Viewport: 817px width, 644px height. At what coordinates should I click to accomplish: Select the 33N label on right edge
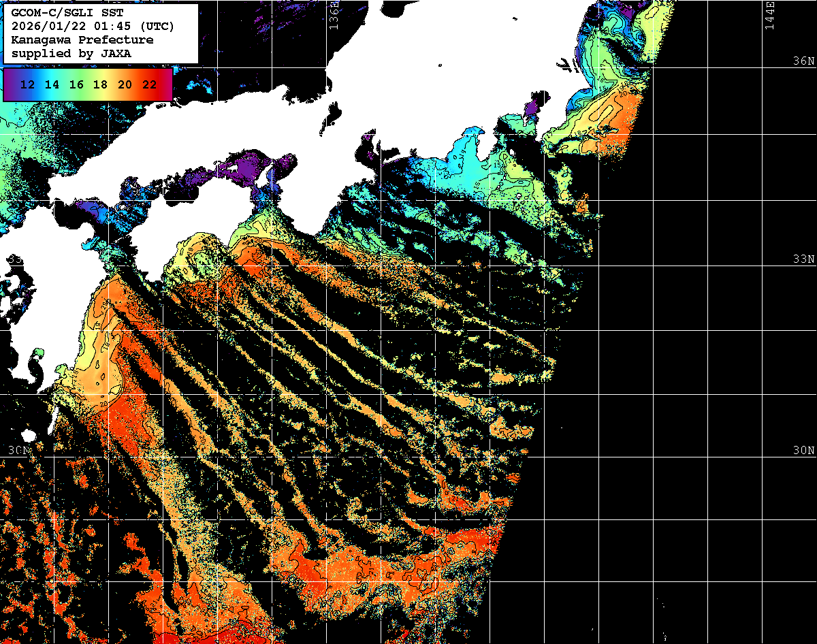[803, 259]
